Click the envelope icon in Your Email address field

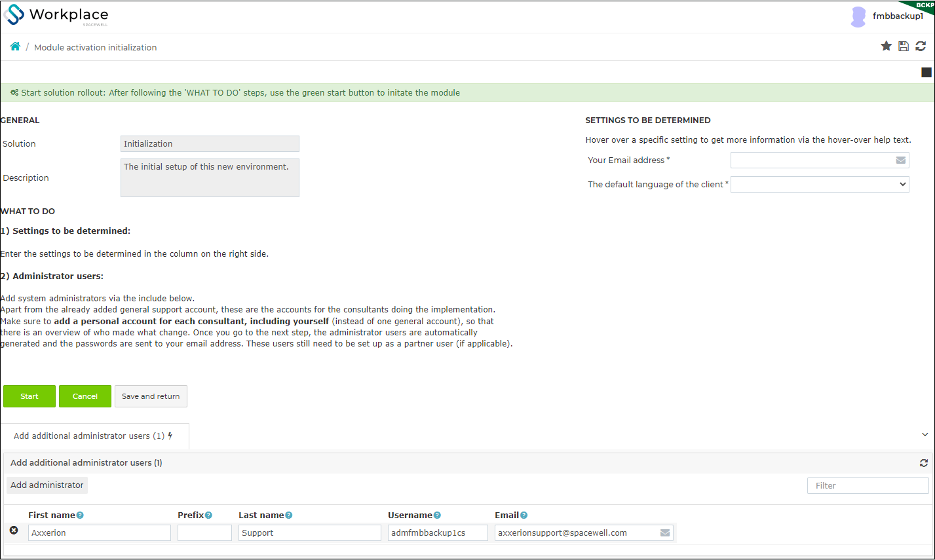point(901,160)
